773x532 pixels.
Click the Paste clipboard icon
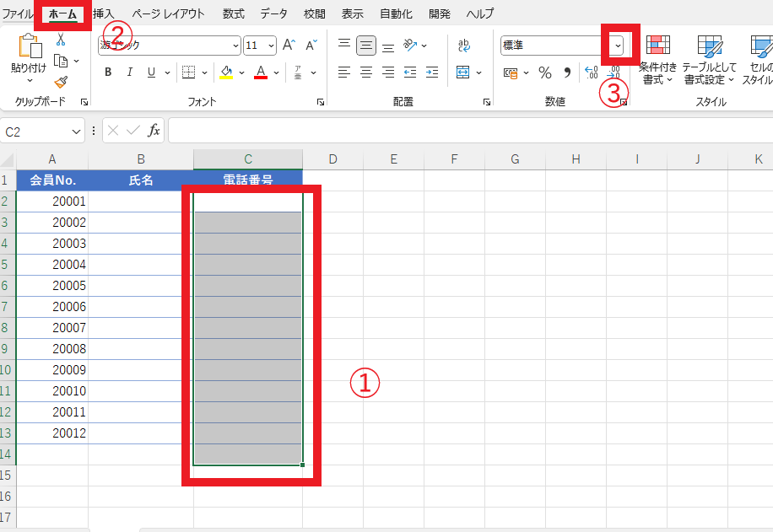[x=30, y=46]
